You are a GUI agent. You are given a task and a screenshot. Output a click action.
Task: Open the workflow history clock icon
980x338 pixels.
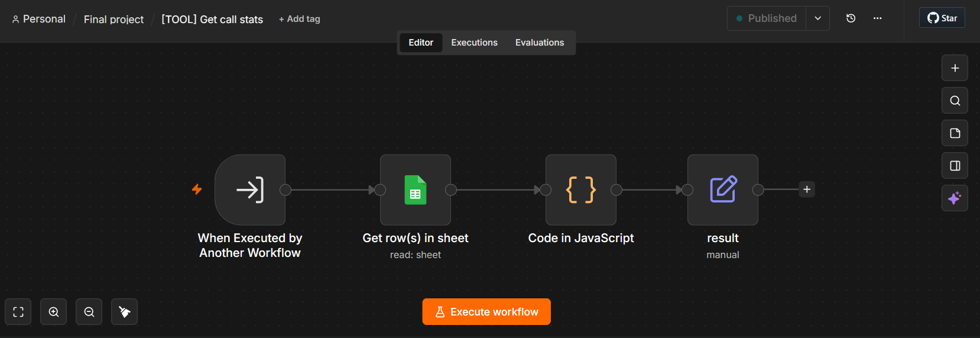tap(851, 18)
